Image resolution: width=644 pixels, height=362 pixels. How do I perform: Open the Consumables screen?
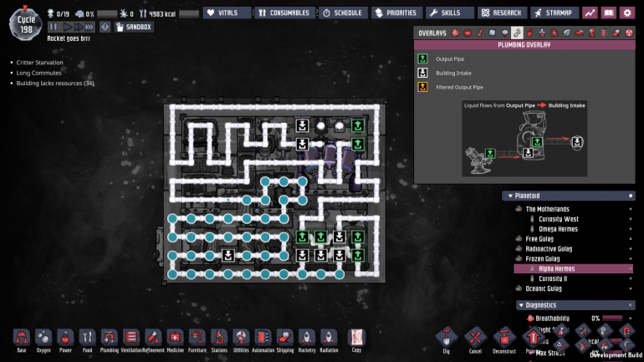pyautogui.click(x=285, y=13)
